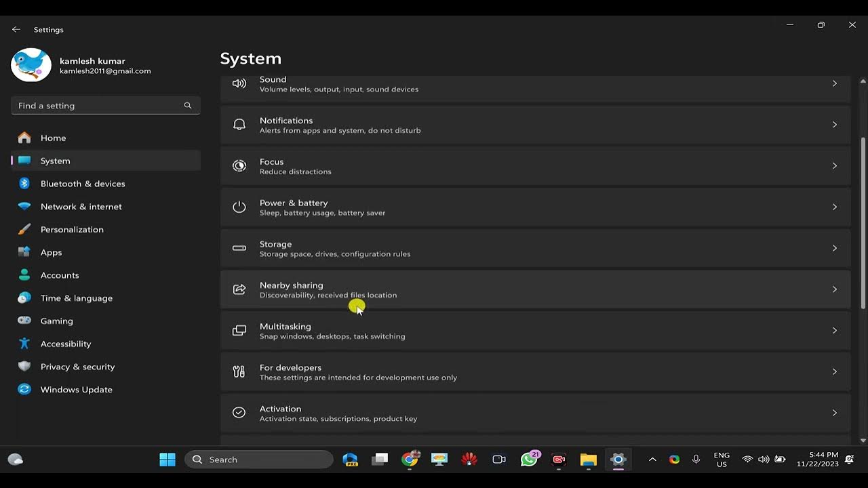Click the Sound speaker icon
868x488 pixels.
tap(239, 83)
